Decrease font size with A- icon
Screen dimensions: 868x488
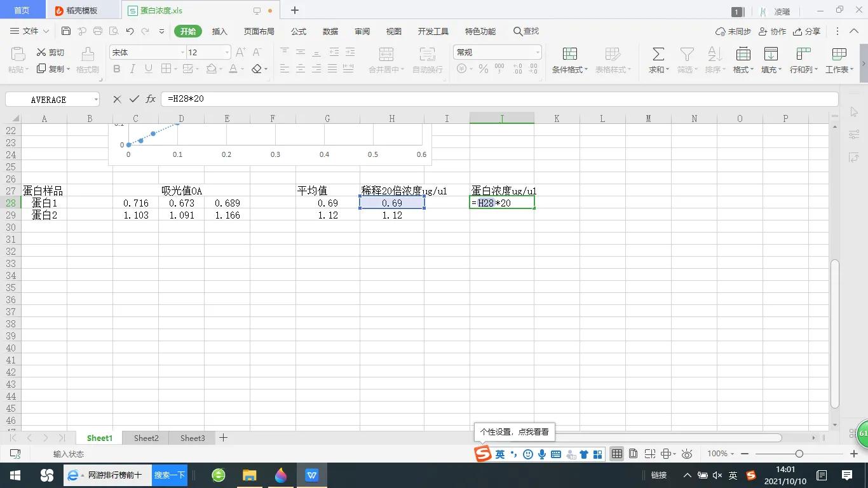pos(257,52)
